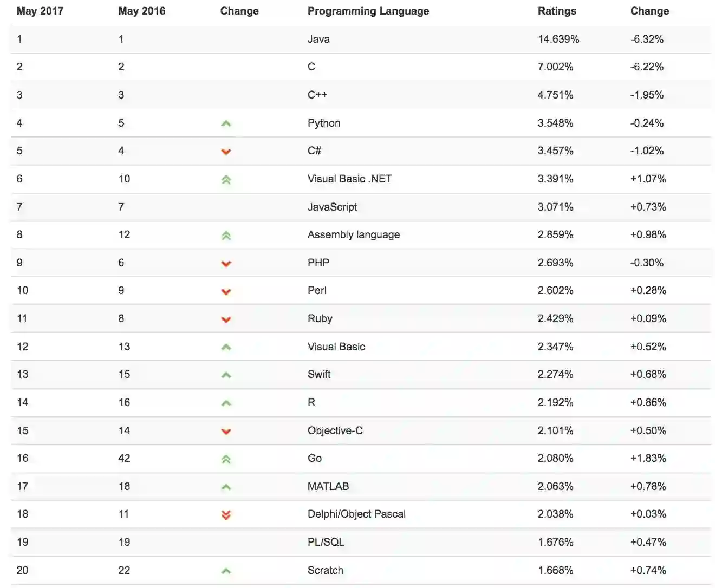Click the MATLAB language name
This screenshot has width=715, height=588.
pos(328,486)
